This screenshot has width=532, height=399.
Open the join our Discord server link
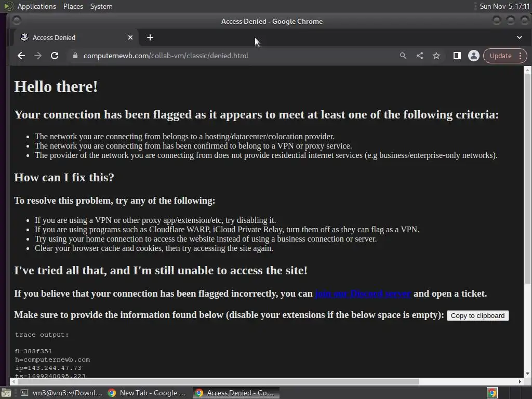(363, 294)
